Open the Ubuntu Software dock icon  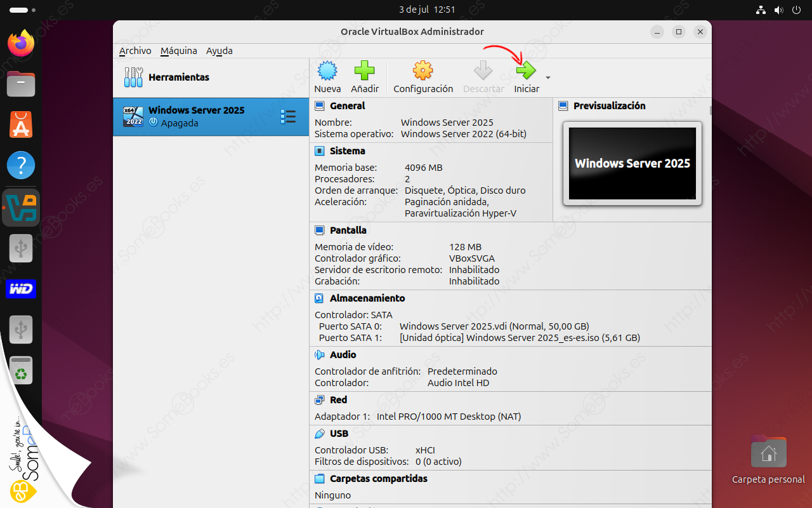click(x=21, y=125)
